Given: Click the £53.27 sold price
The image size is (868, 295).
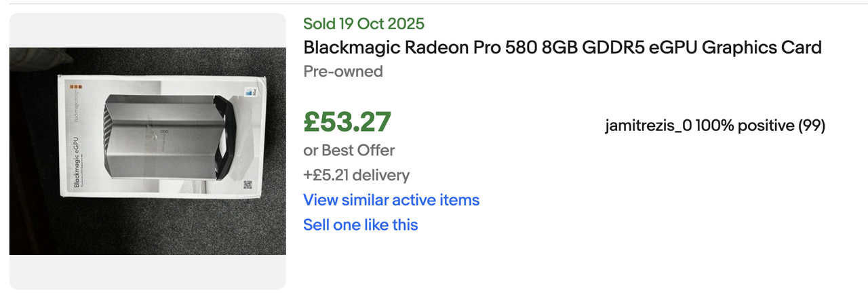Looking at the screenshot, I should point(347,122).
